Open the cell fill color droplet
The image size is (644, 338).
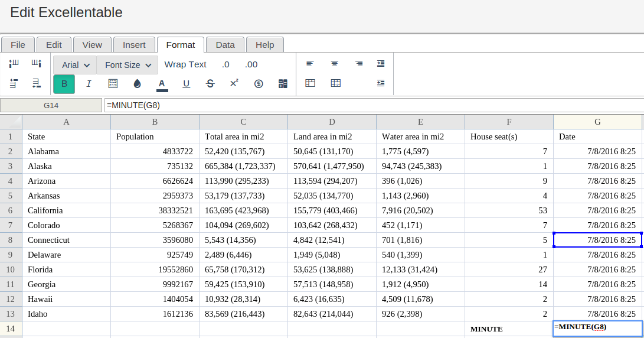click(138, 84)
